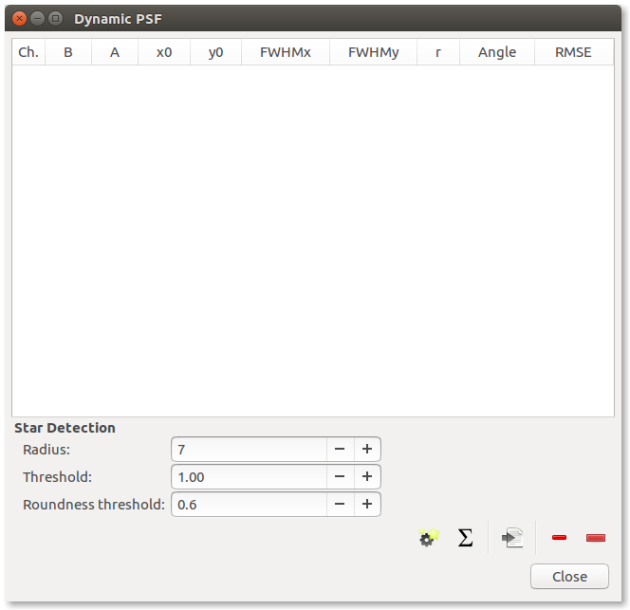The height and width of the screenshot is (610, 630).
Task: Sort by the FWHMx column header
Action: click(285, 52)
